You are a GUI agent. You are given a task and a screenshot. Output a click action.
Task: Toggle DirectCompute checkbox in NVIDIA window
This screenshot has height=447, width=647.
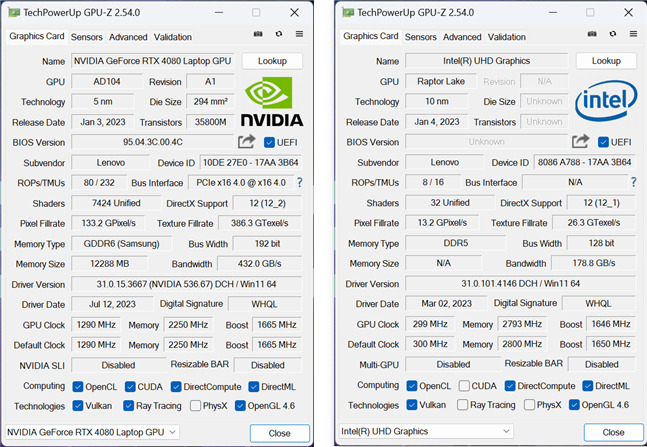176,387
